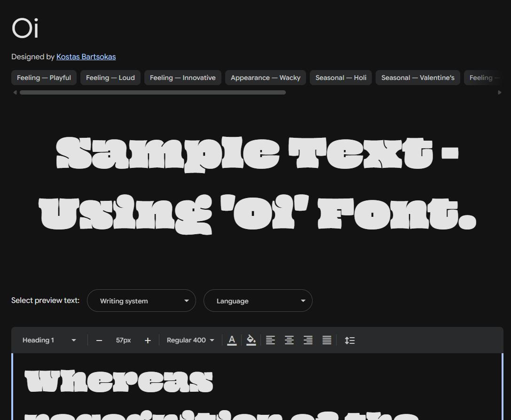Click the tags scrollbar left arrow
The image size is (511, 420).
coord(15,93)
